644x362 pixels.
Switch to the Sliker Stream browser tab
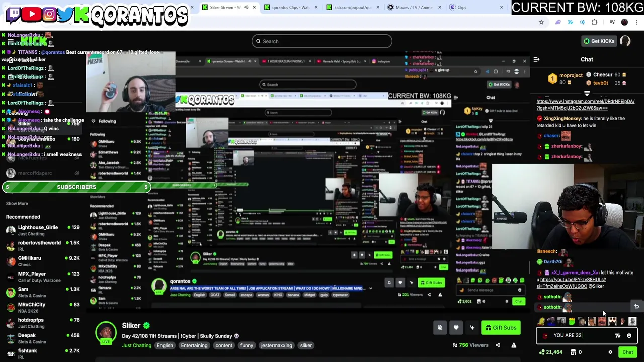point(229,7)
